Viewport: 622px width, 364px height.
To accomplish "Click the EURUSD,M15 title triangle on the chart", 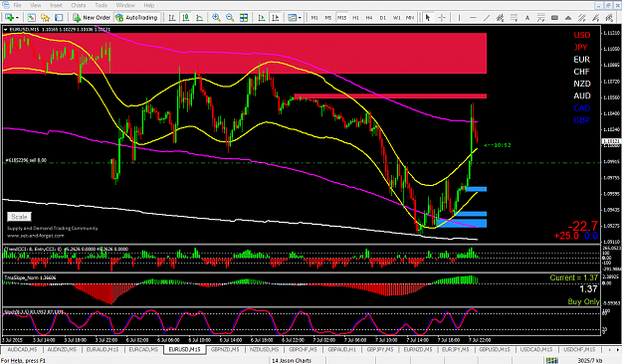I will (6, 30).
